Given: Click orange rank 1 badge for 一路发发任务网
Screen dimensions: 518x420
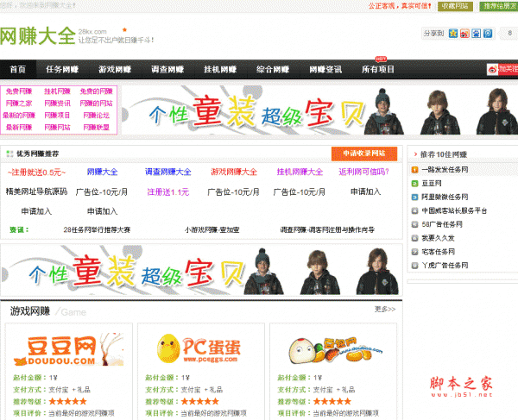Looking at the screenshot, I should pyautogui.click(x=414, y=170).
